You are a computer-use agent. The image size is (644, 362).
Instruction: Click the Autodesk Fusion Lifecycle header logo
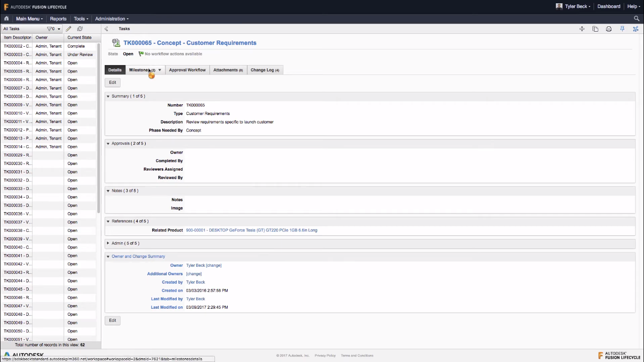35,7
